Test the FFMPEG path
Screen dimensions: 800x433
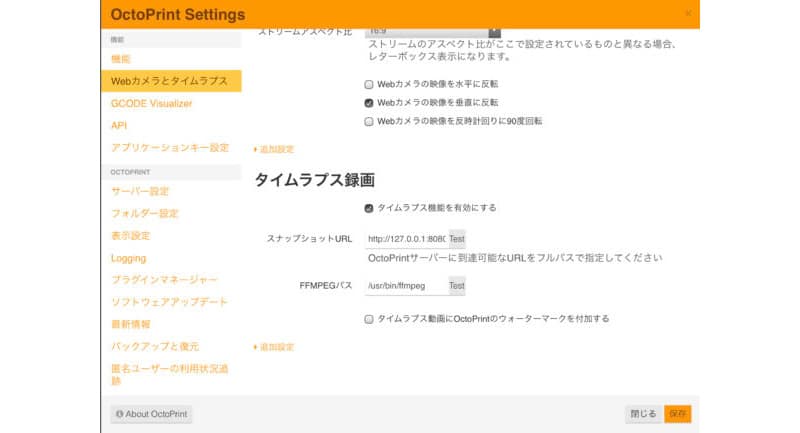[x=456, y=286]
